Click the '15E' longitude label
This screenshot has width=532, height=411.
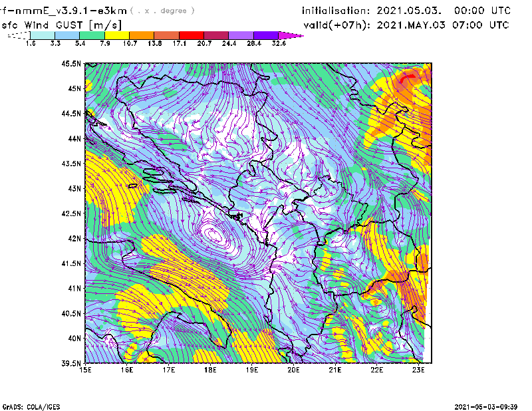pyautogui.click(x=85, y=370)
